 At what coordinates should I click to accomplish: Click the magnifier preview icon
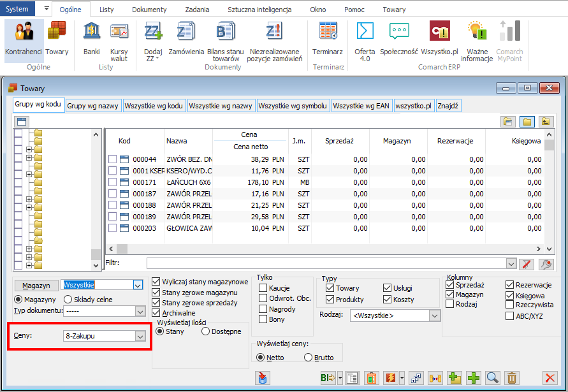point(492,377)
